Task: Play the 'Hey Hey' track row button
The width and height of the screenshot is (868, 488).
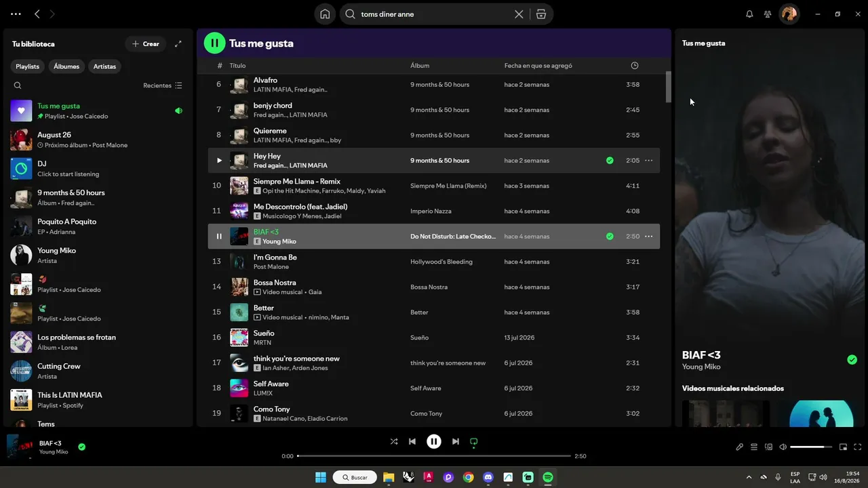Action: [x=218, y=161]
